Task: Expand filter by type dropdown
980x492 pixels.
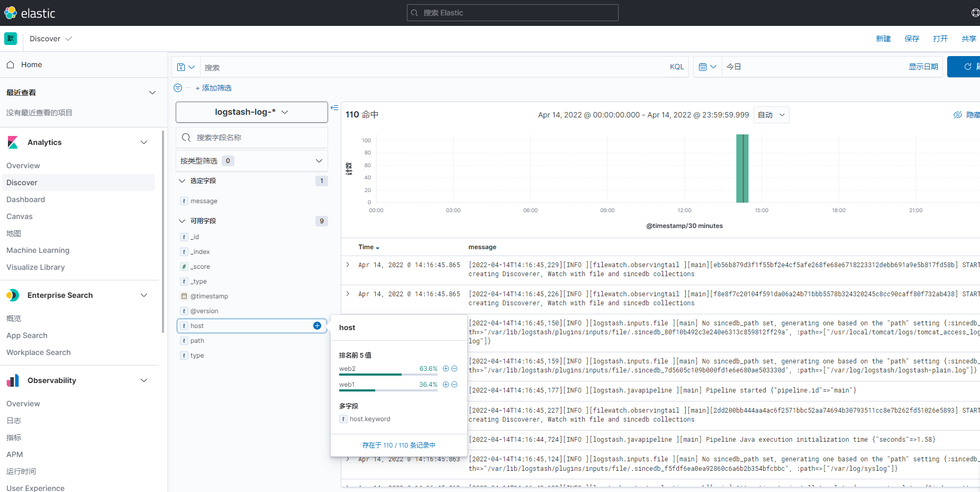Action: coord(252,161)
